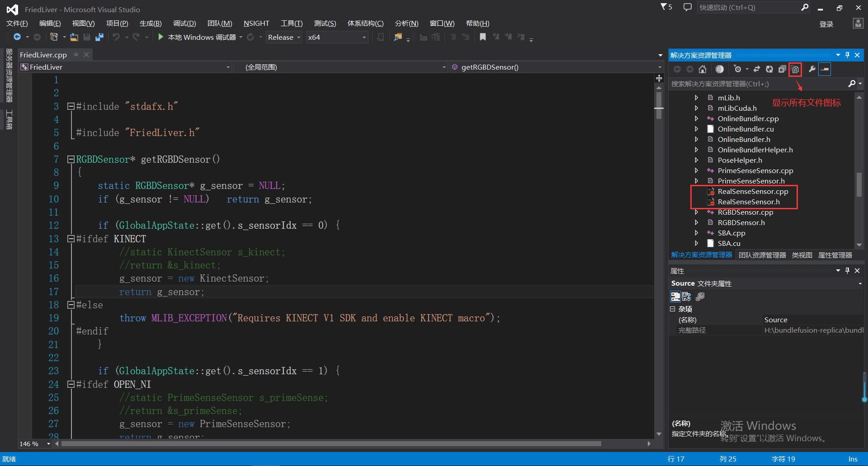The image size is (868, 466).
Task: Open the feedback speech-bubble icon
Action: click(x=688, y=7)
